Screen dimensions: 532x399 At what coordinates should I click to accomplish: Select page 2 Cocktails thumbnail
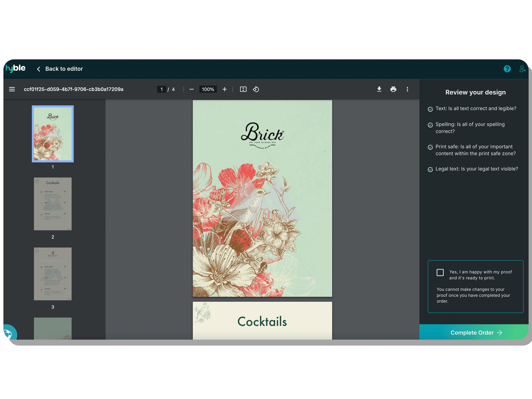pos(53,204)
